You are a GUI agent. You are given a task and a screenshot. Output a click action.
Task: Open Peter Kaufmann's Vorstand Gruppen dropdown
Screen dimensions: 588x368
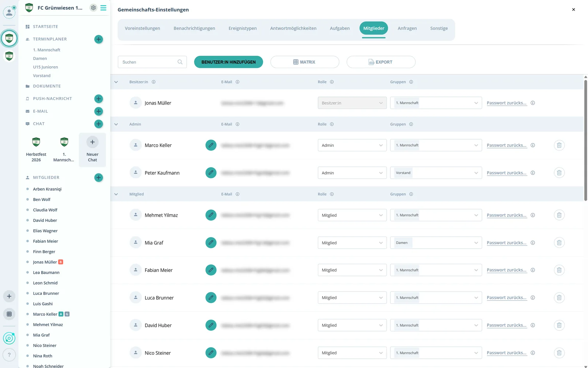(436, 173)
